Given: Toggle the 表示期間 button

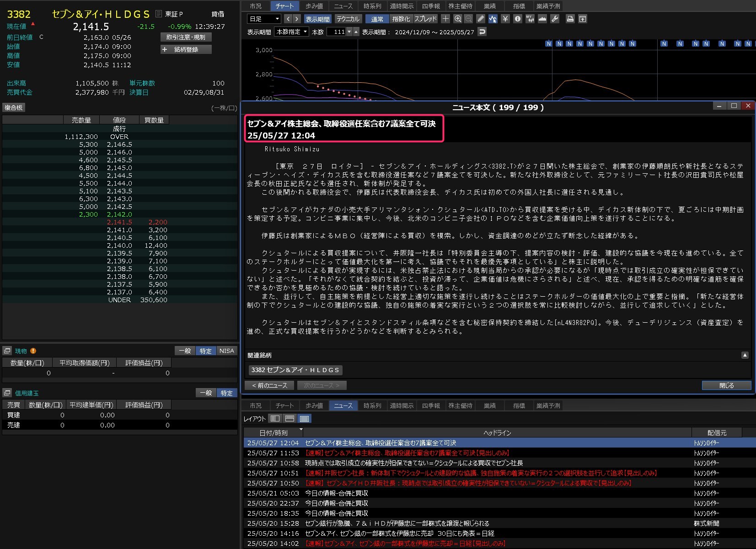Looking at the screenshot, I should point(317,19).
